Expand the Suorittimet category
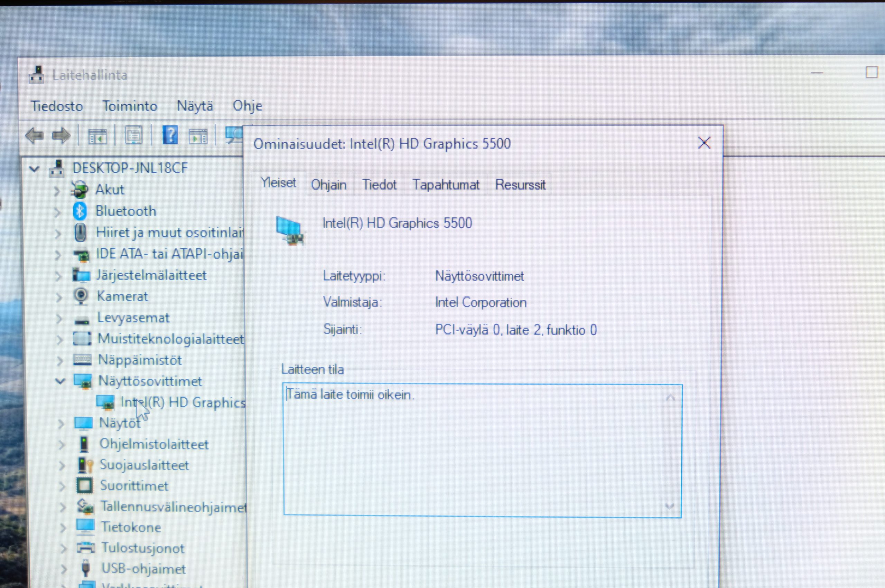Screen dimensions: 885x588 coord(62,486)
